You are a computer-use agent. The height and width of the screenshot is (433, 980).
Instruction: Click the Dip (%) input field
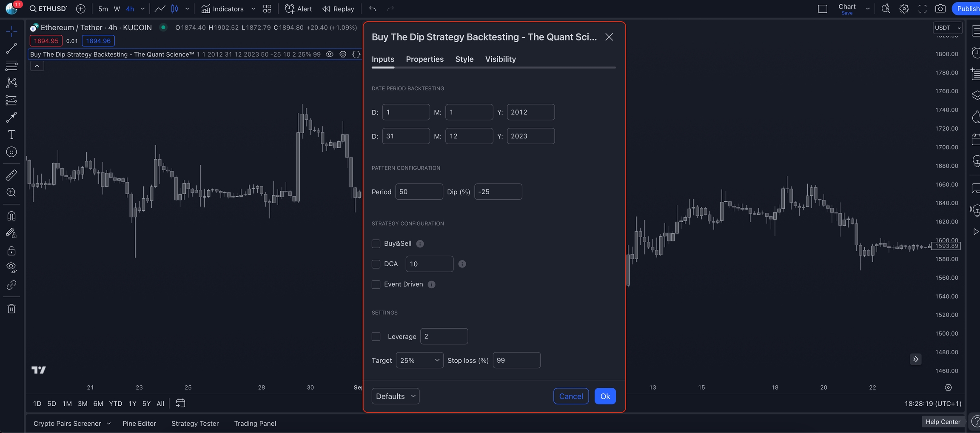(x=498, y=192)
